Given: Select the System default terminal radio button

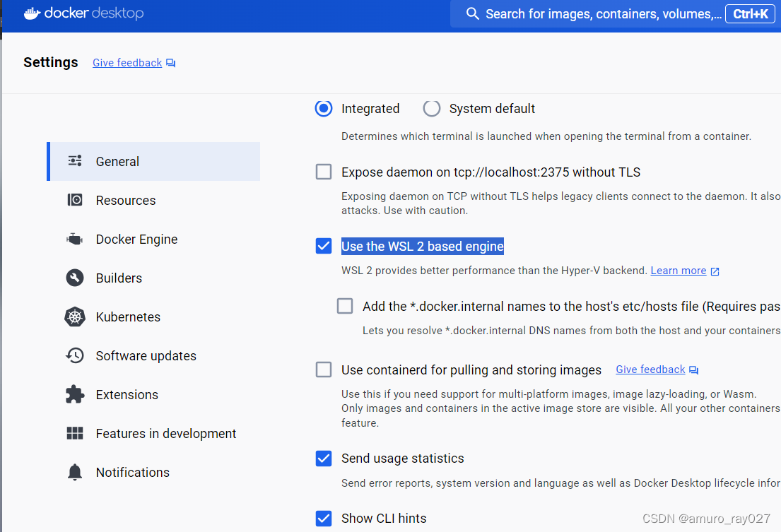Looking at the screenshot, I should coord(432,108).
